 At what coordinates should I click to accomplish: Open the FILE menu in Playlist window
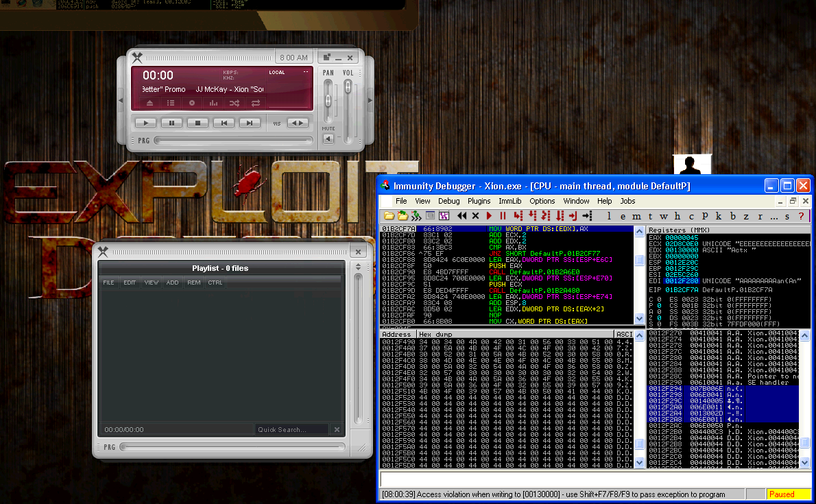[x=108, y=283]
